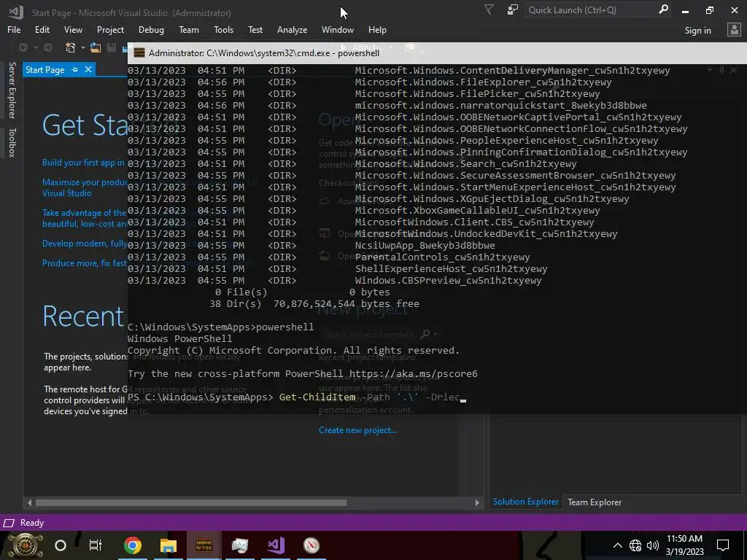Open the File menu
This screenshot has height=560, width=747.
tap(14, 29)
